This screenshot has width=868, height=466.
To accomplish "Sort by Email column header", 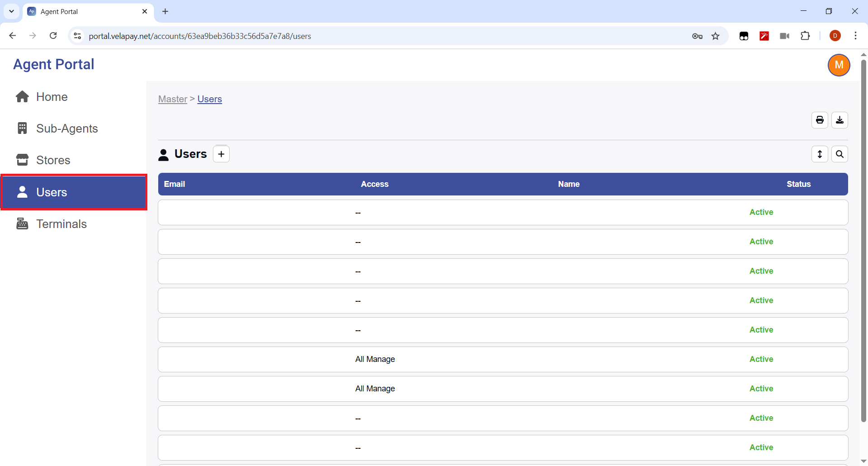I will pos(175,184).
